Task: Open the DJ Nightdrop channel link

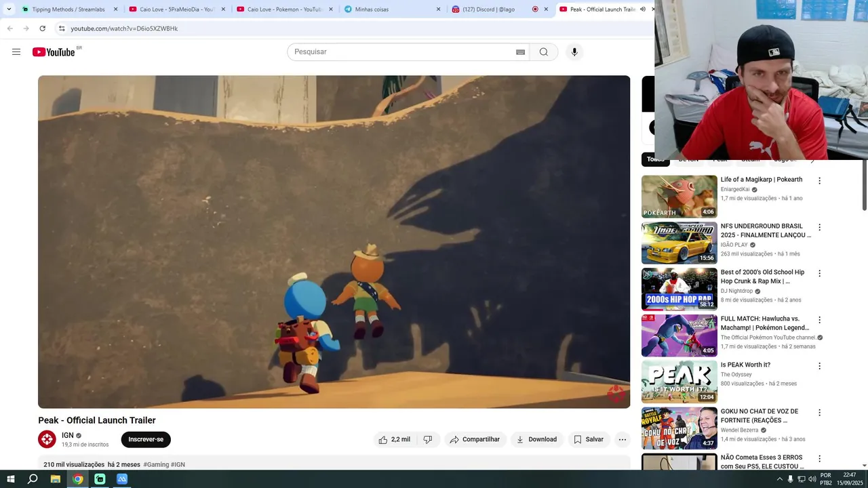Action: pos(736,291)
